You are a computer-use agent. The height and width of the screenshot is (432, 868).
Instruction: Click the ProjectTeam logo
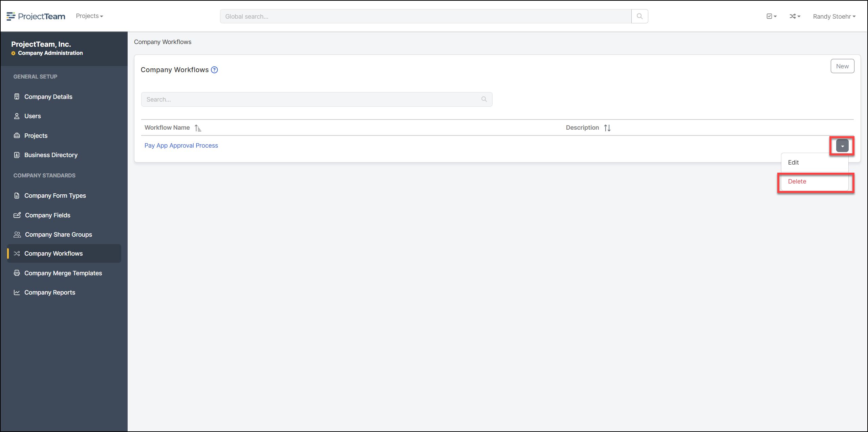coord(36,16)
